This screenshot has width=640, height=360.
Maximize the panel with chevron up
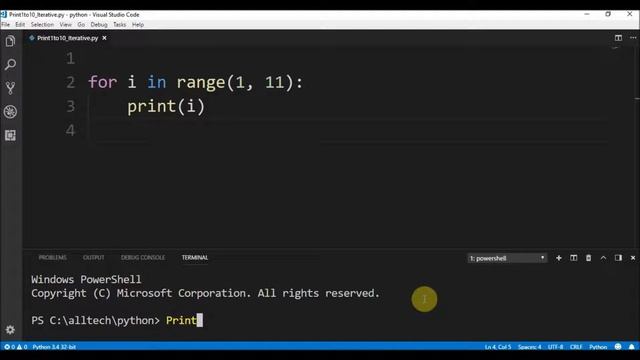(x=603, y=258)
